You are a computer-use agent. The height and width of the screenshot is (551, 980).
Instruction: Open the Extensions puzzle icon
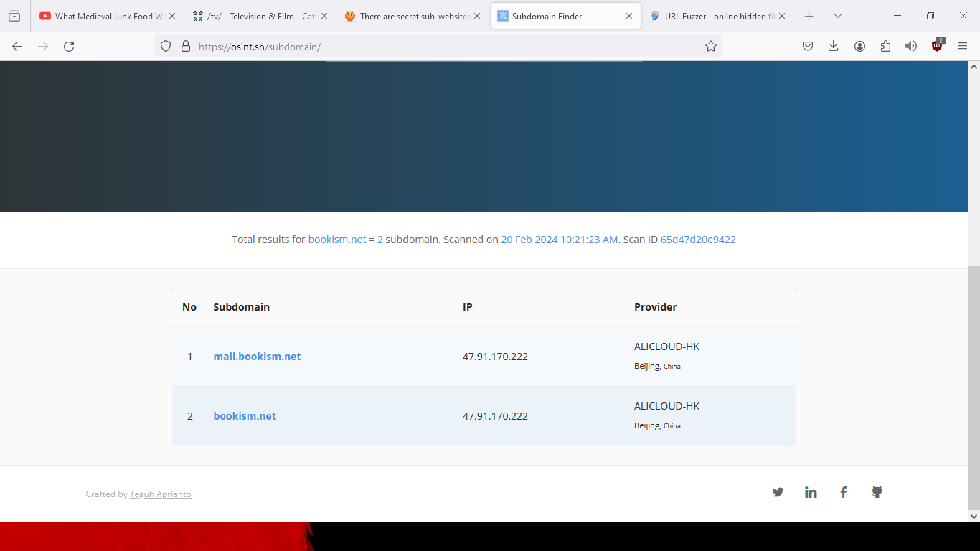tap(885, 46)
